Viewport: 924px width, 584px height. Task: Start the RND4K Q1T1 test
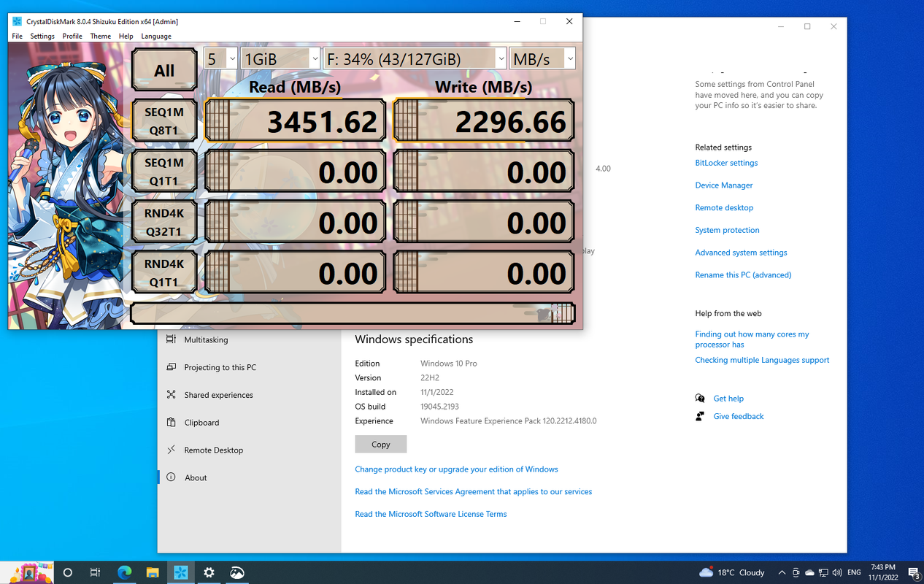pyautogui.click(x=164, y=273)
